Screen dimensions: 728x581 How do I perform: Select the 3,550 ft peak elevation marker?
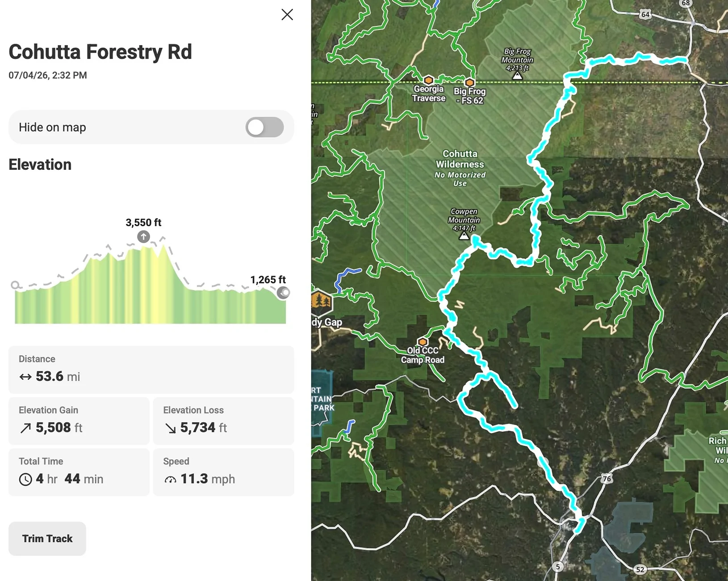(x=143, y=236)
